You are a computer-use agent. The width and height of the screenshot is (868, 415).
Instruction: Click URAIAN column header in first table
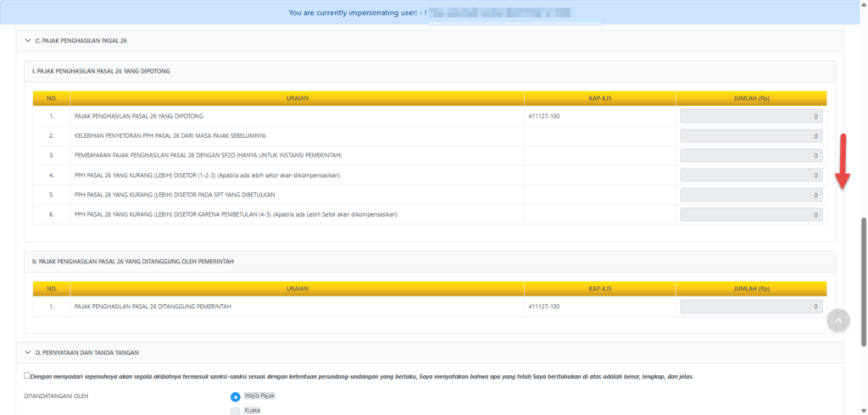tap(297, 98)
